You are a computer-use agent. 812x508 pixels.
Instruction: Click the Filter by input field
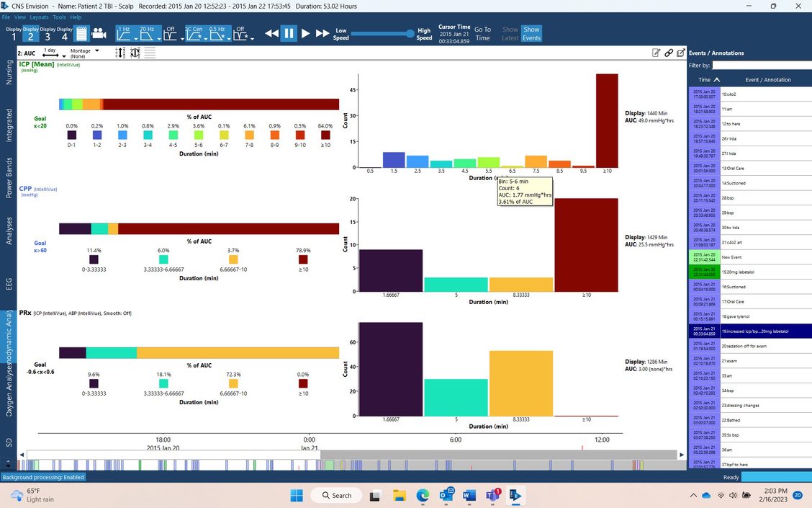(762, 66)
